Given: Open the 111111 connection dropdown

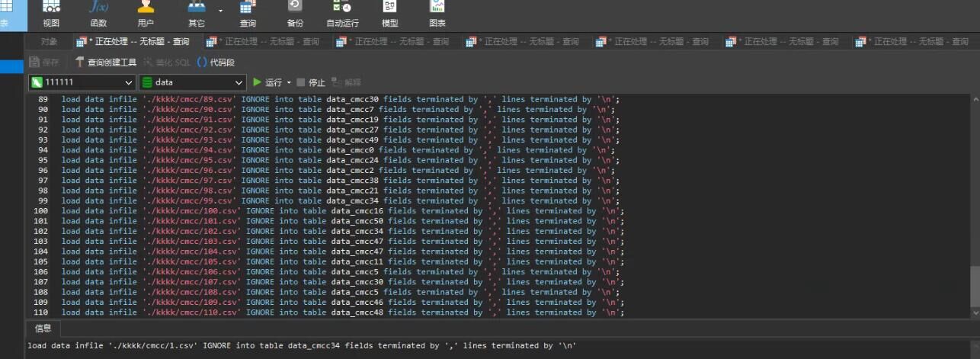Looking at the screenshot, I should pyautogui.click(x=82, y=82).
